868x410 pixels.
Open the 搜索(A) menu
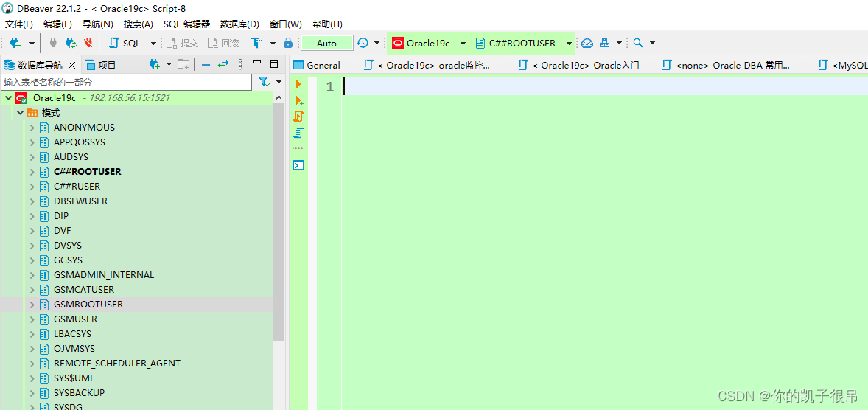[139, 24]
